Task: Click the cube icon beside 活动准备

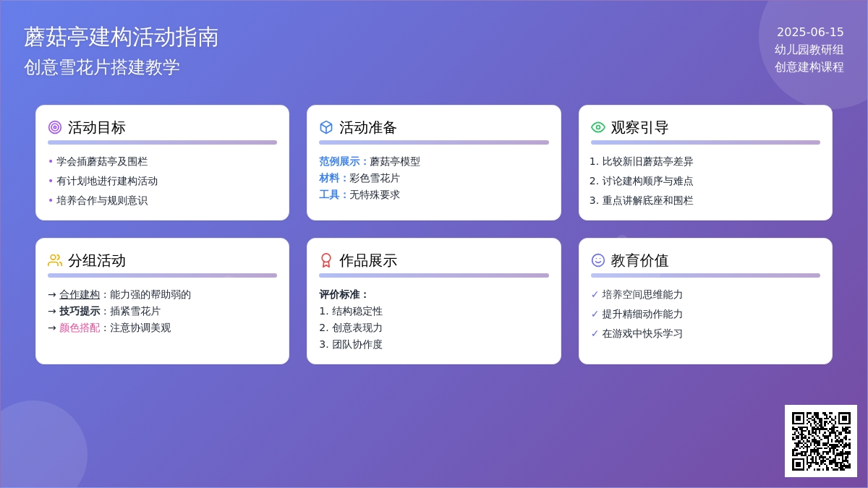Action: [326, 127]
